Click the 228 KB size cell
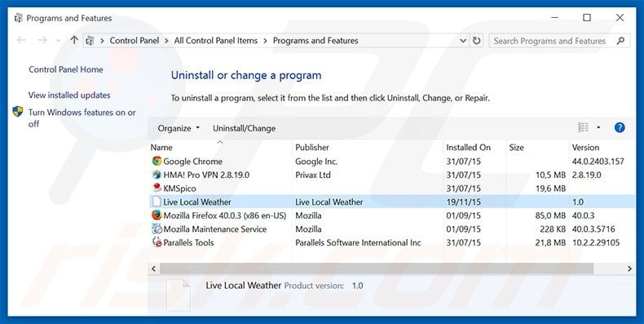 [553, 229]
